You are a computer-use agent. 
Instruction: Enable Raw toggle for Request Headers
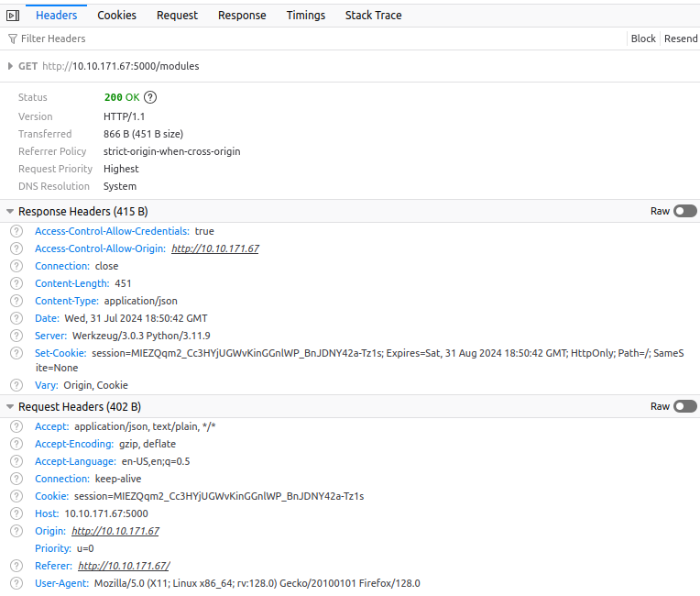[684, 406]
